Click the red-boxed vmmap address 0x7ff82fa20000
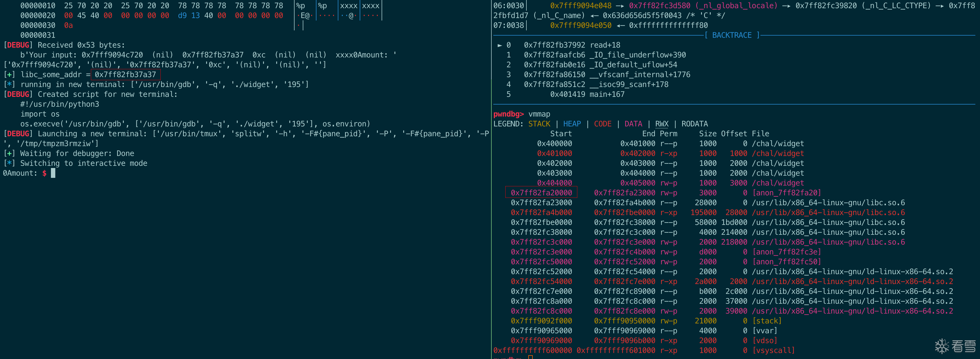This screenshot has width=980, height=359. coord(541,193)
